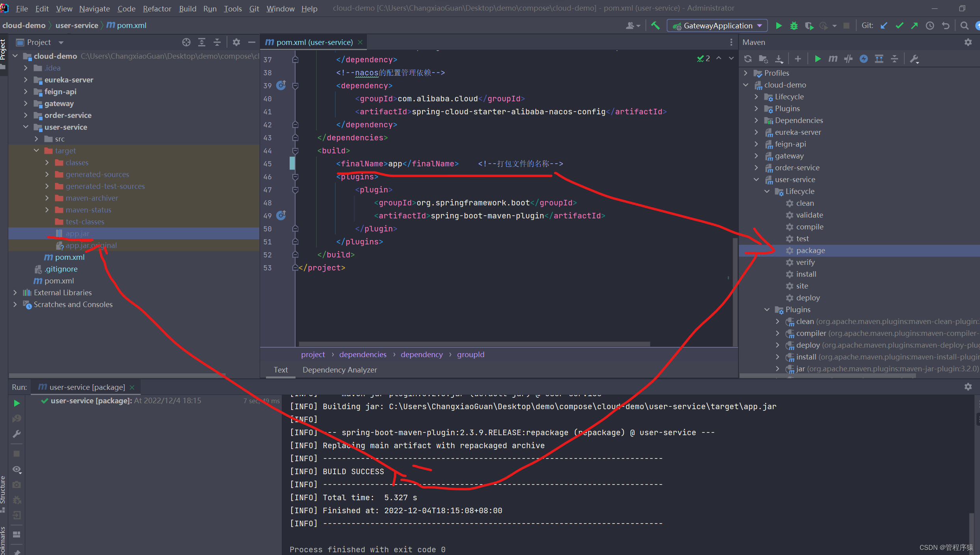Expand External Libraries node

click(15, 292)
